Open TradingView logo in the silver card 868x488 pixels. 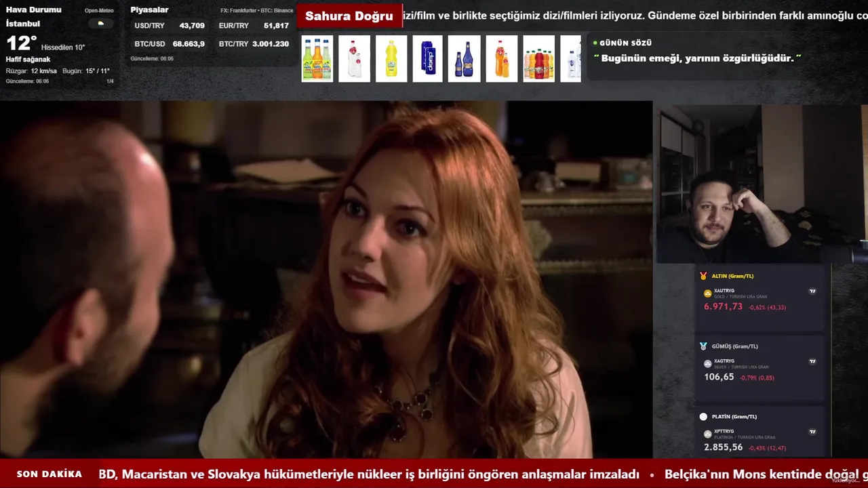click(812, 362)
